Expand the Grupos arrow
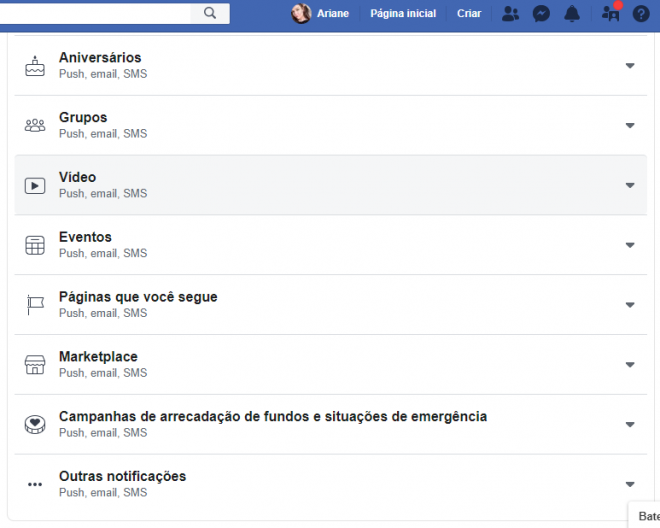660x528 pixels. (630, 125)
